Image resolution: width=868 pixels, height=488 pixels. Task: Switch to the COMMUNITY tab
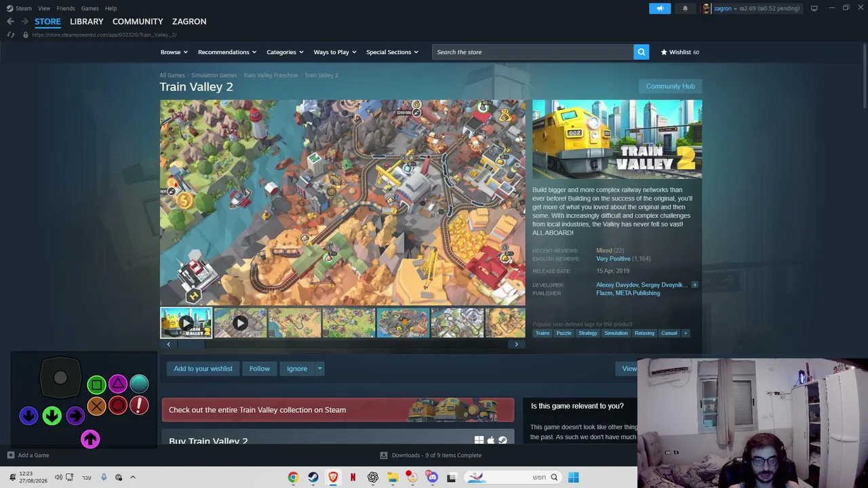pyautogui.click(x=138, y=22)
